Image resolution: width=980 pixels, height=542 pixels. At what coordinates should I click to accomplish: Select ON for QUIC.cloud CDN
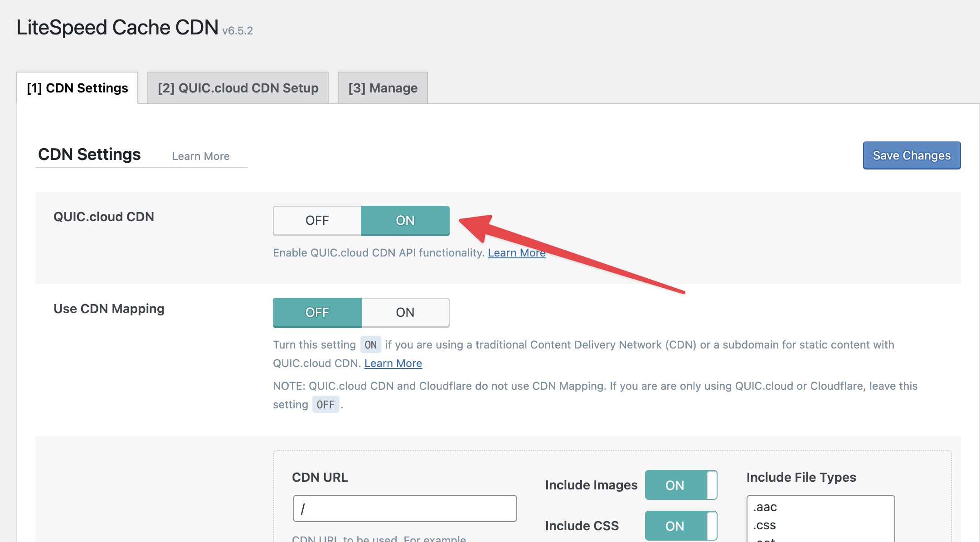pos(405,221)
